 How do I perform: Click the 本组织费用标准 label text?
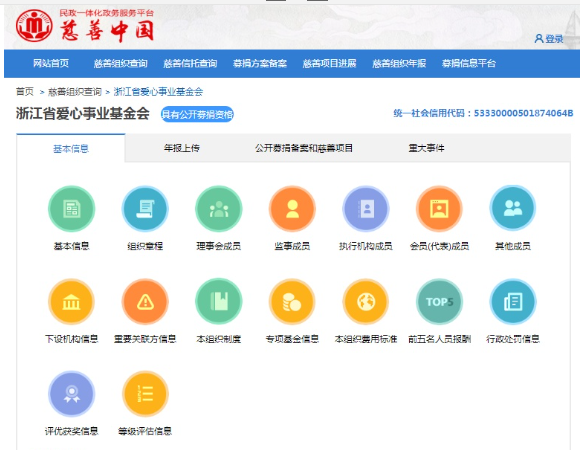366,339
